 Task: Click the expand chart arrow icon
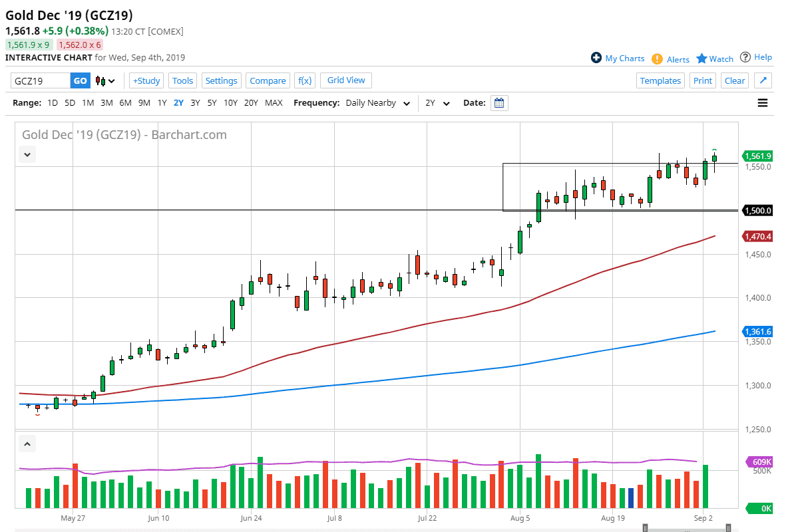pos(763,80)
